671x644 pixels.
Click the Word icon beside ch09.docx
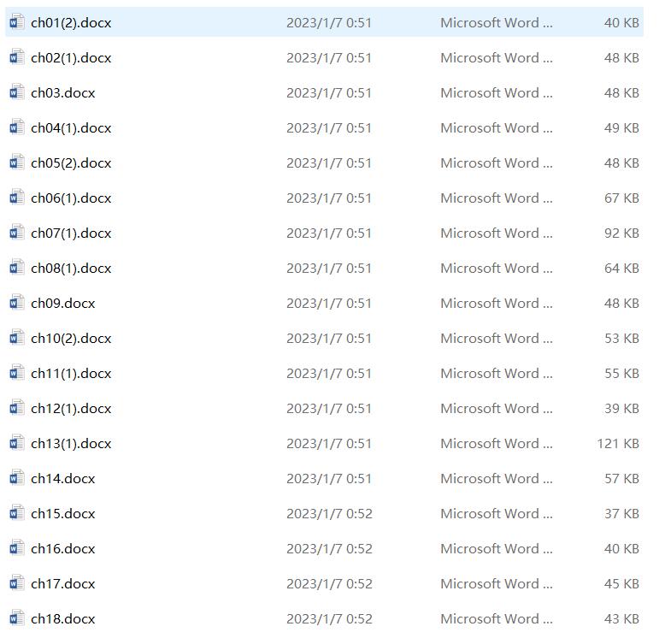coord(17,303)
